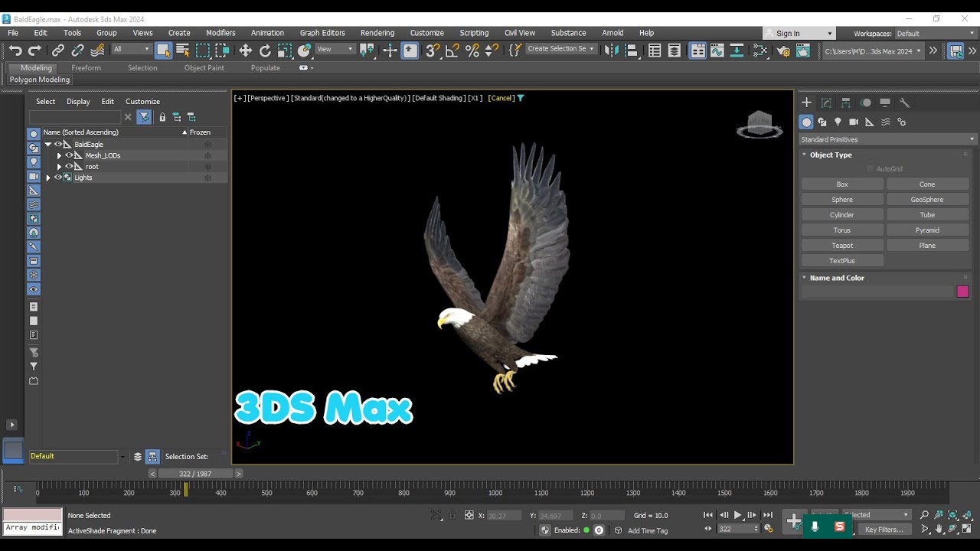Screen dimensions: 980x551
Task: Activate the Select and Rotate tool
Action: pyautogui.click(x=265, y=51)
